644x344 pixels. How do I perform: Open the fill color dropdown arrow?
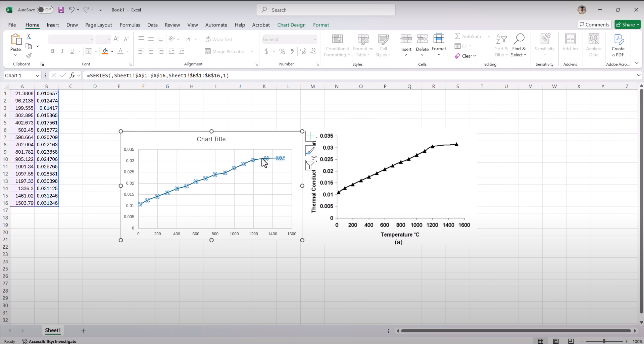pos(112,51)
